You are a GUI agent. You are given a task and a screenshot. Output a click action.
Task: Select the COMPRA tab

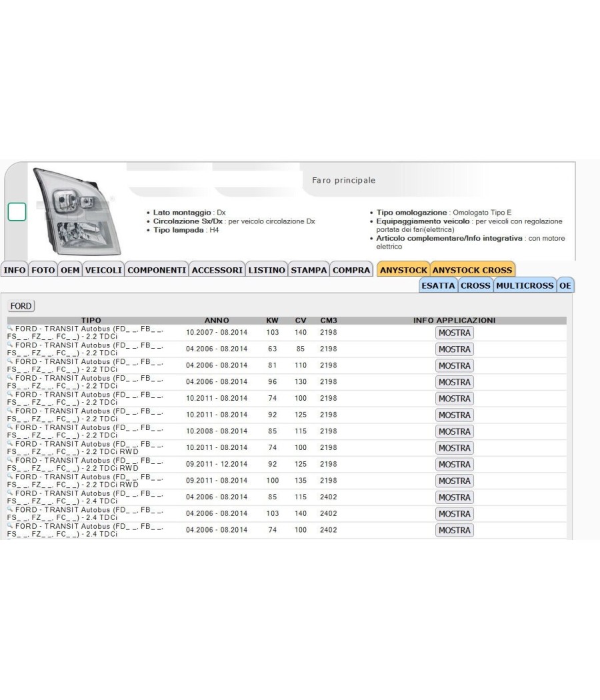351,269
